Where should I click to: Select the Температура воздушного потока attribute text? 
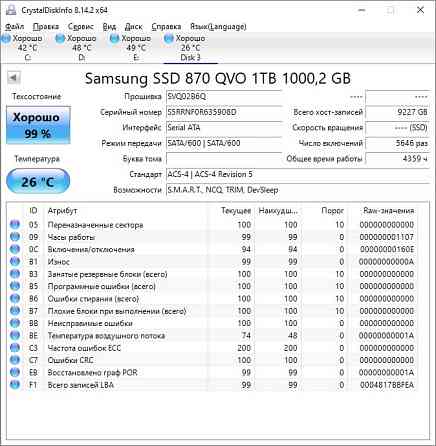pos(106,336)
